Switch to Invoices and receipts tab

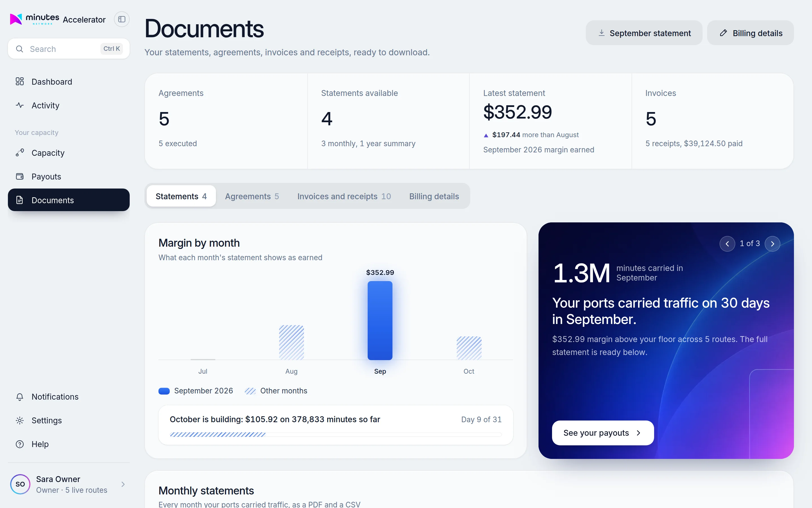[344, 196]
